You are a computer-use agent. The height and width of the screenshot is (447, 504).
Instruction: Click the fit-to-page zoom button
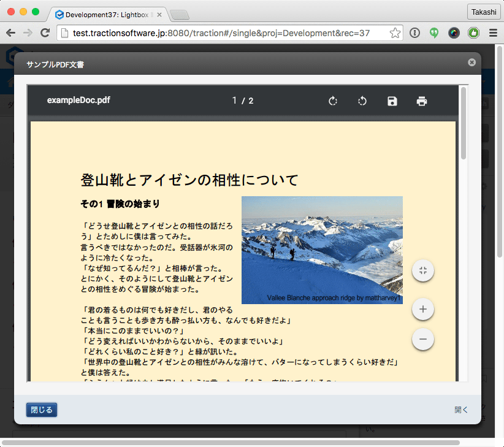423,270
